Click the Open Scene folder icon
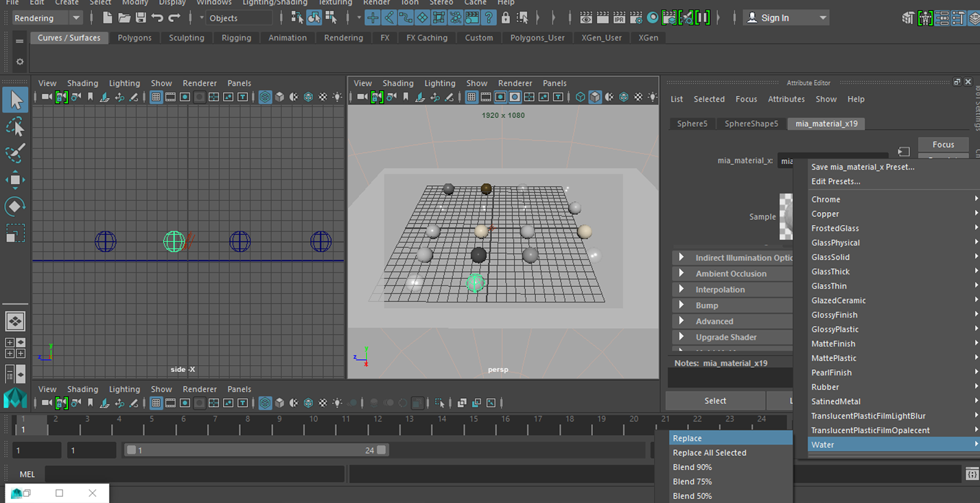Screen dimensions: 980x503 (x=124, y=18)
